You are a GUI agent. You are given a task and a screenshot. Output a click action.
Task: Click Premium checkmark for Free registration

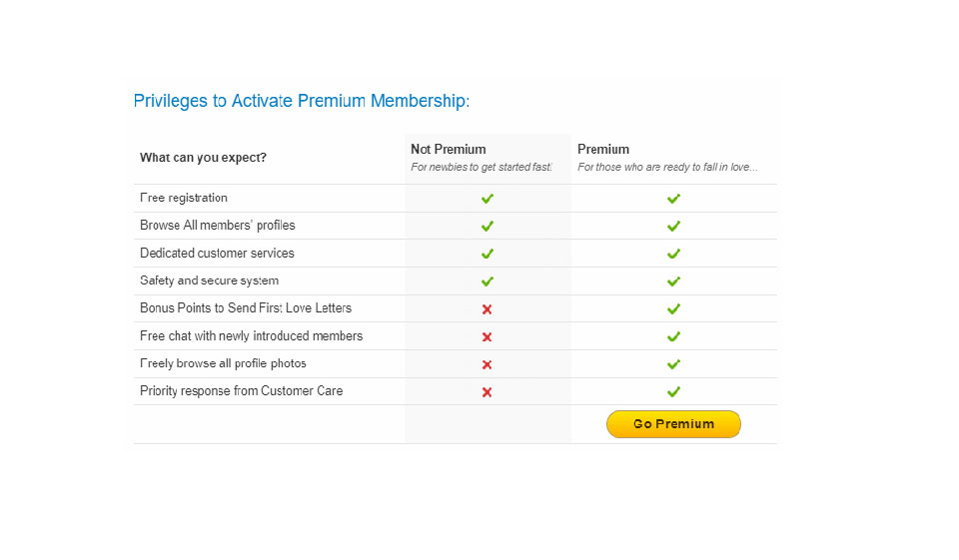point(673,199)
